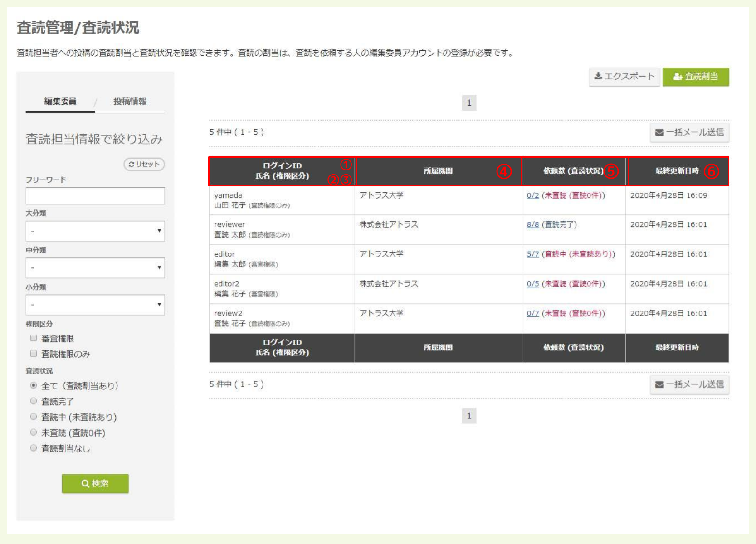Open the 大分類 dropdown
The height and width of the screenshot is (544, 756).
95,231
